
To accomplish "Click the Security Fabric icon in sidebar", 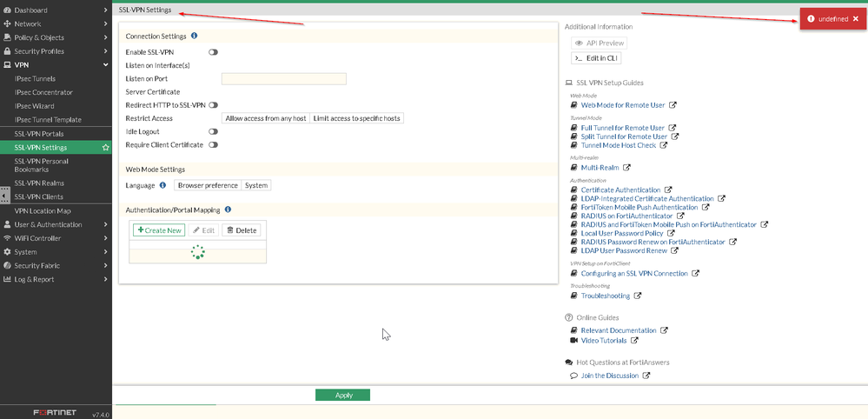I will pos(7,266).
